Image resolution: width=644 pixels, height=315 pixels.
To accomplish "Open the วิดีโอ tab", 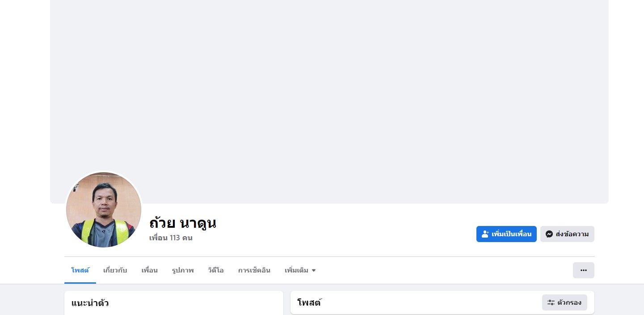I will [215, 270].
